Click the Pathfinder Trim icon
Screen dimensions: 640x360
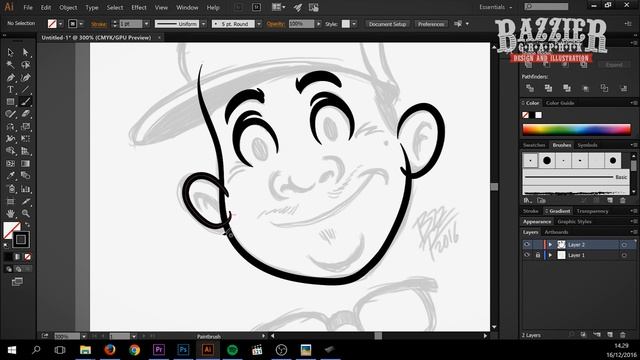coord(548,88)
